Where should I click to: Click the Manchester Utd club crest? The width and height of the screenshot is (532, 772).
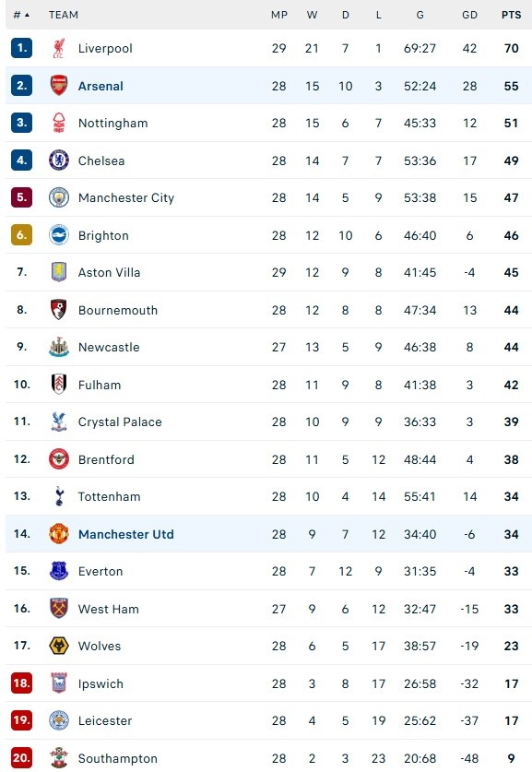pyautogui.click(x=57, y=534)
